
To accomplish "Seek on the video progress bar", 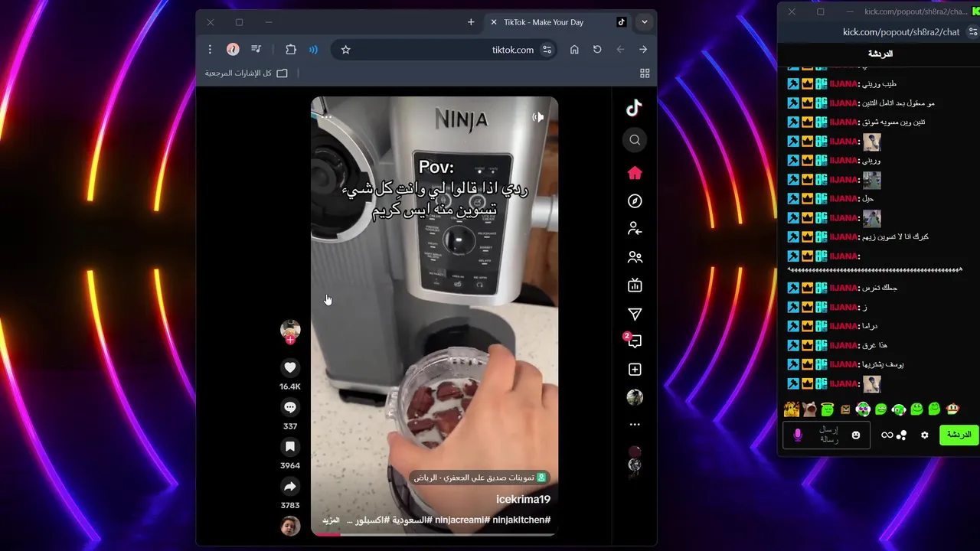I will pos(434,534).
